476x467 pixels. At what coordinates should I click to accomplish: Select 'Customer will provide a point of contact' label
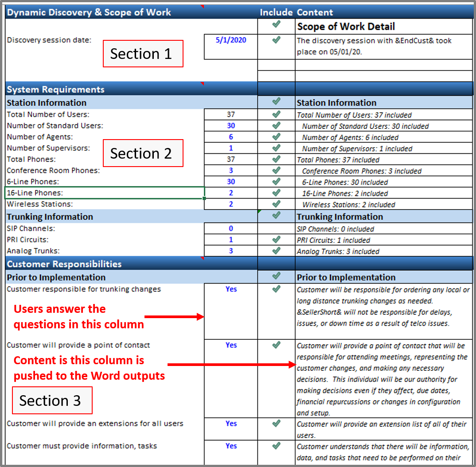click(x=78, y=345)
